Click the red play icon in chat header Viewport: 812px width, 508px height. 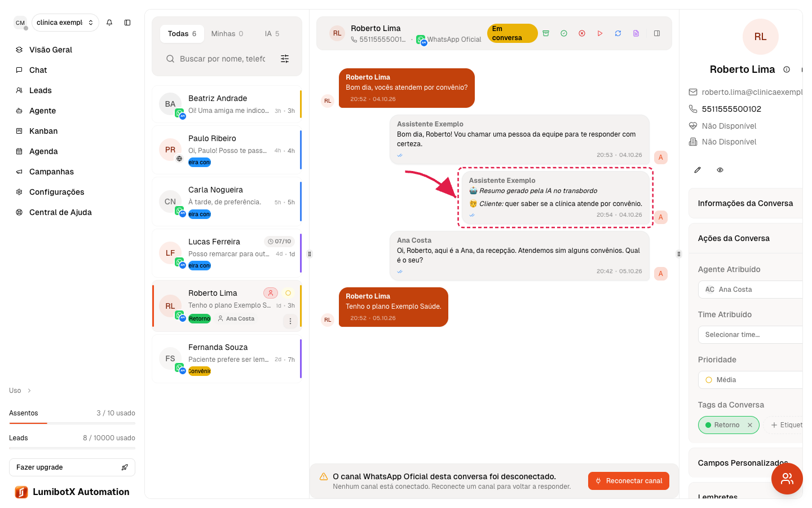pyautogui.click(x=600, y=33)
